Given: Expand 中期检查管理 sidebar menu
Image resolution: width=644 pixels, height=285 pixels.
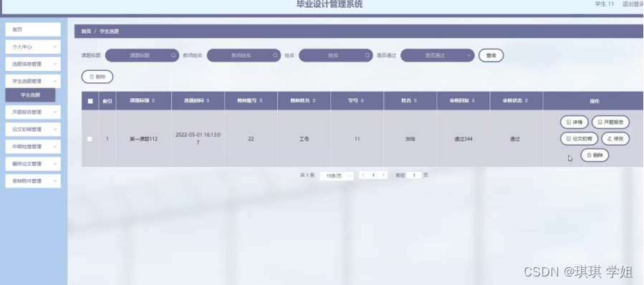Looking at the screenshot, I should (33, 147).
